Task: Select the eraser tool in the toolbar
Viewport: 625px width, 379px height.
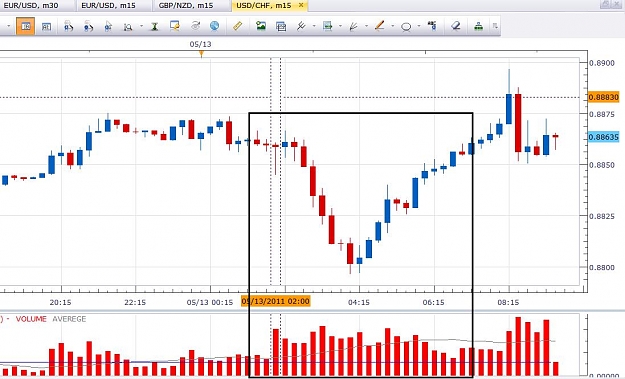Action: [456, 26]
